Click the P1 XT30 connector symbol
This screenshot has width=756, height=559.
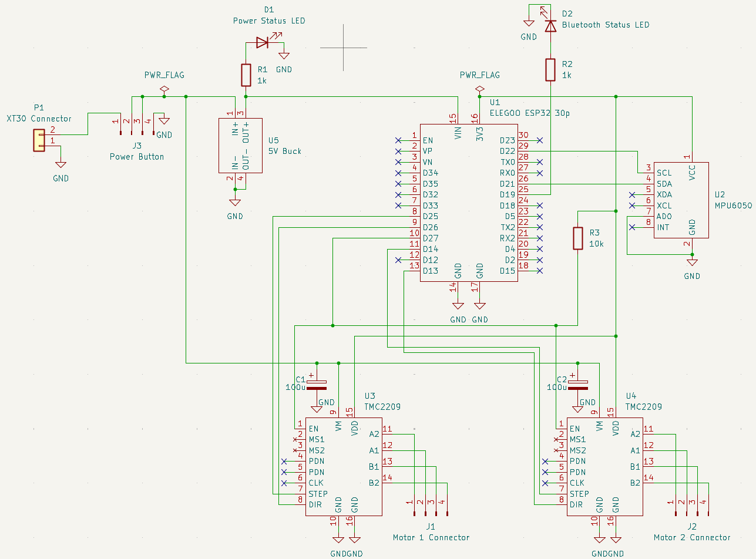click(x=39, y=140)
